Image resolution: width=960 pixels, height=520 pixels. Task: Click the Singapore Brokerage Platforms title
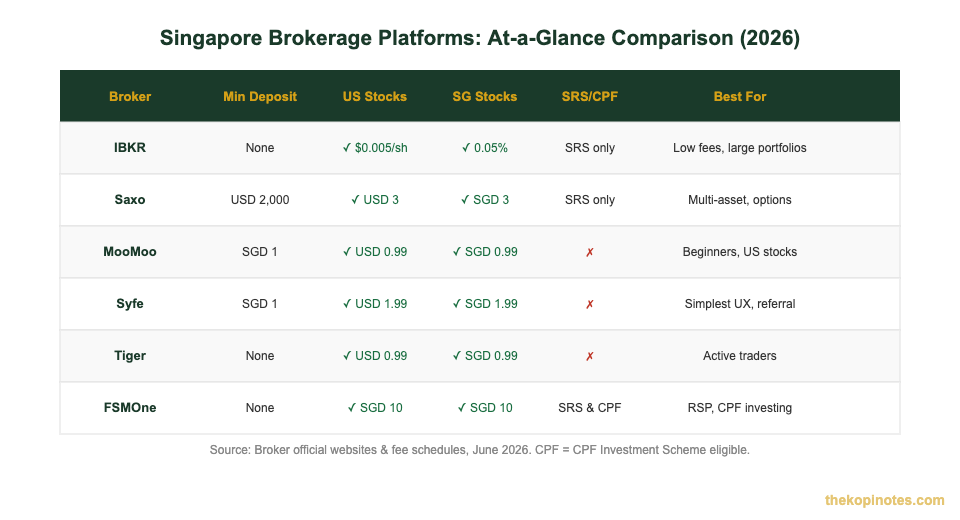480,38
